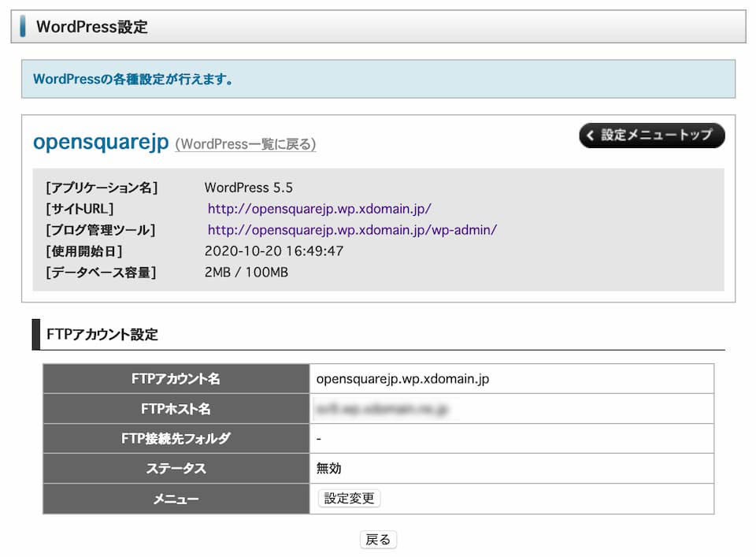Click the 無効 status value
The width and height of the screenshot is (756, 557).
click(329, 469)
